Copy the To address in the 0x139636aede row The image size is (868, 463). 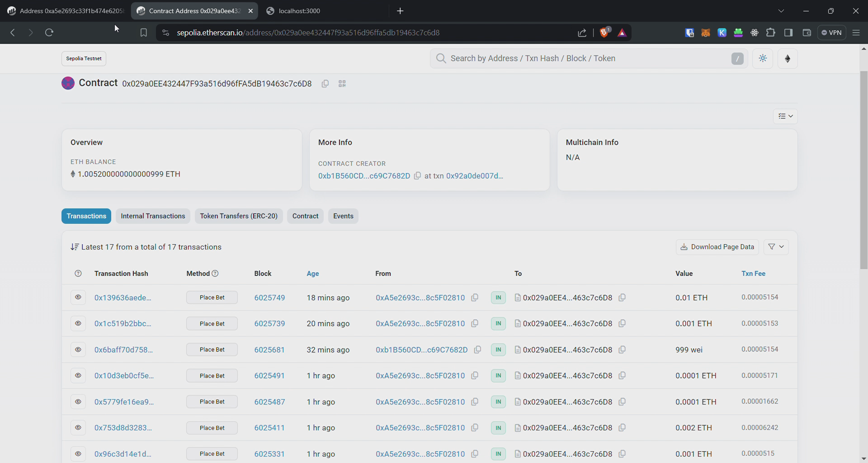pos(622,298)
